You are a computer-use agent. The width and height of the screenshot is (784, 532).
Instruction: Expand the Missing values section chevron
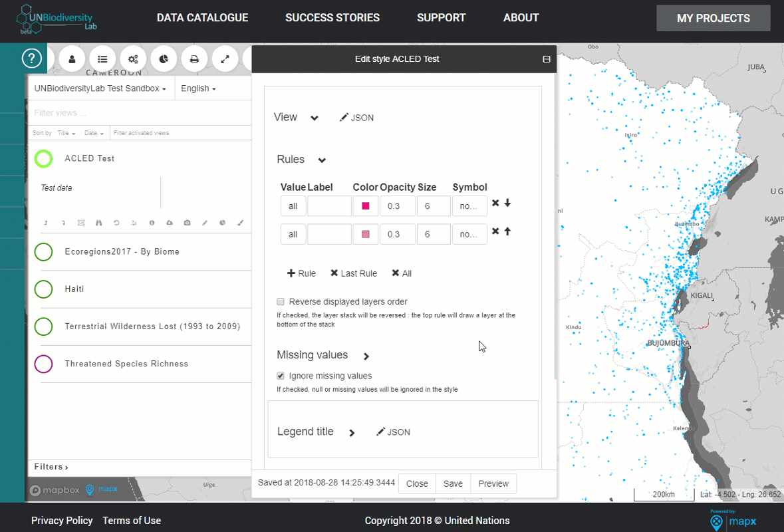(366, 356)
